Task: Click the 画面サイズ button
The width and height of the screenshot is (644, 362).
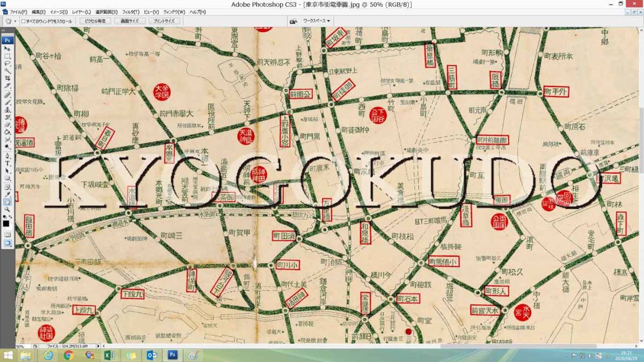Action: (130, 21)
